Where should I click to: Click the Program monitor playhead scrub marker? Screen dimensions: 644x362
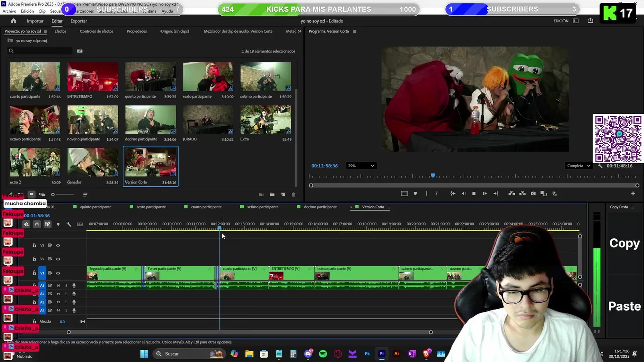433,176
